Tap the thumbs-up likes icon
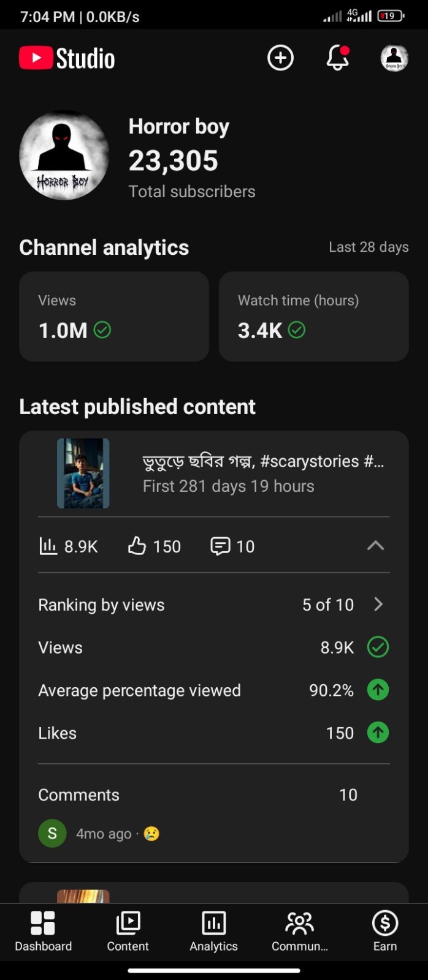The width and height of the screenshot is (428, 980). pyautogui.click(x=137, y=546)
